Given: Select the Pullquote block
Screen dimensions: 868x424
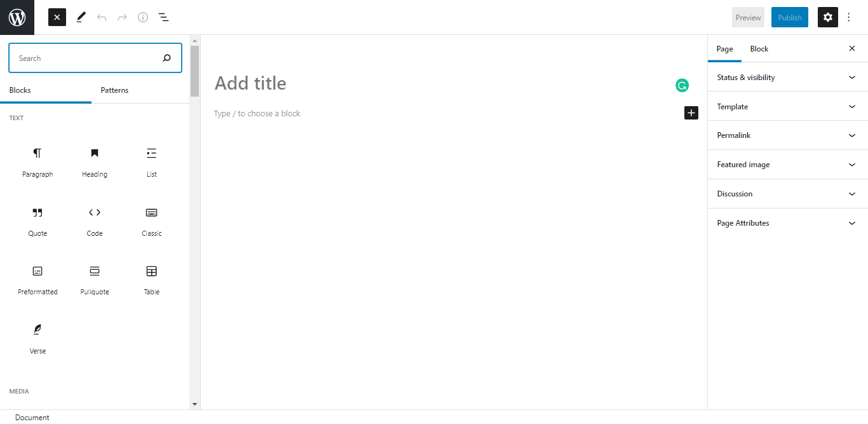Looking at the screenshot, I should coord(94,280).
